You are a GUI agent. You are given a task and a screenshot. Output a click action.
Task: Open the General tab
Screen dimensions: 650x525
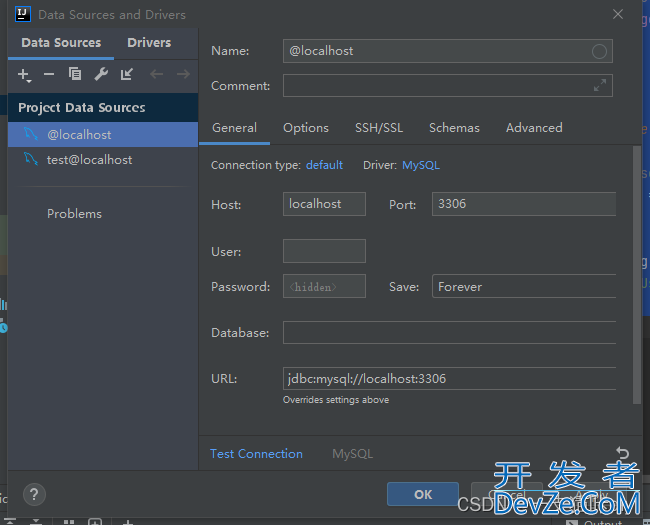pos(234,128)
